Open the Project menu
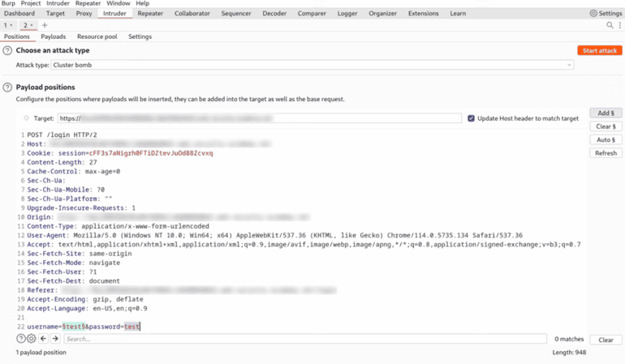625x364 pixels. [x=31, y=3]
